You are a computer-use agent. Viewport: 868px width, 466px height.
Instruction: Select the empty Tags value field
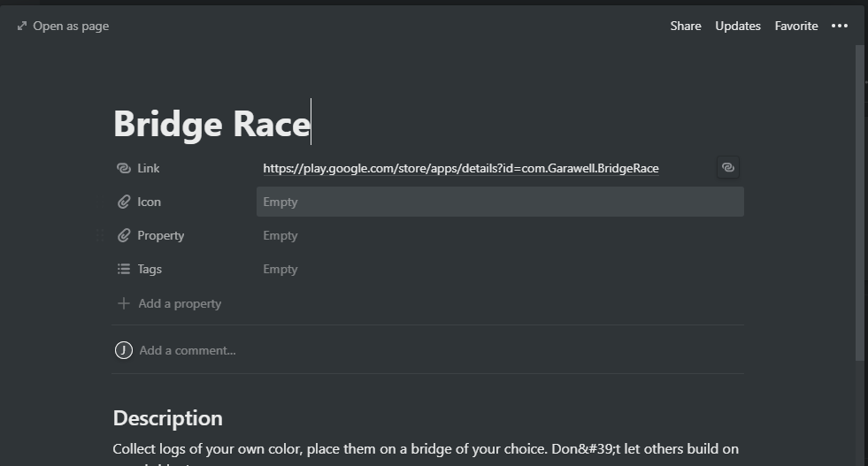point(500,269)
